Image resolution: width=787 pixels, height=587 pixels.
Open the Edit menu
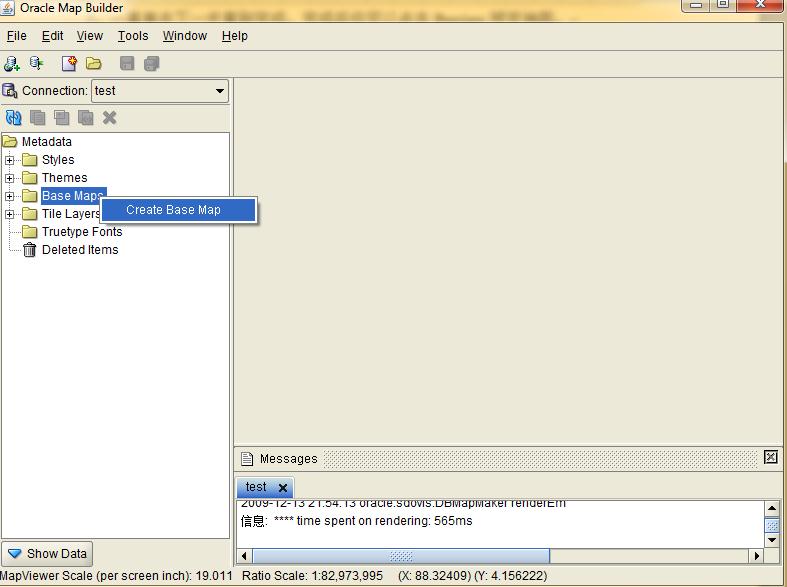[x=52, y=36]
